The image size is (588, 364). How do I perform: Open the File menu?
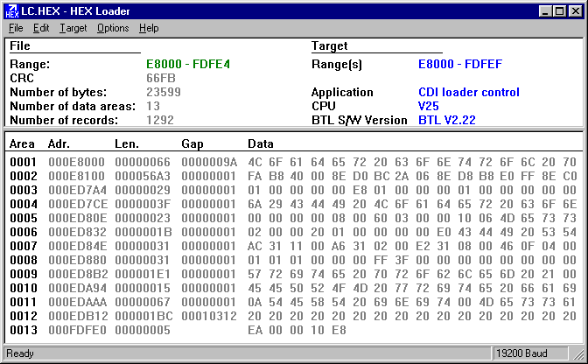pos(16,28)
